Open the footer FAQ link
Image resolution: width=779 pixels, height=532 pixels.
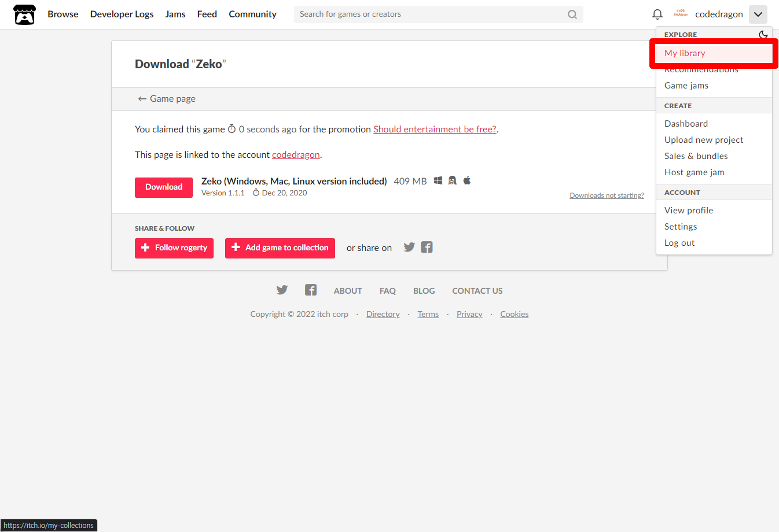tap(388, 291)
